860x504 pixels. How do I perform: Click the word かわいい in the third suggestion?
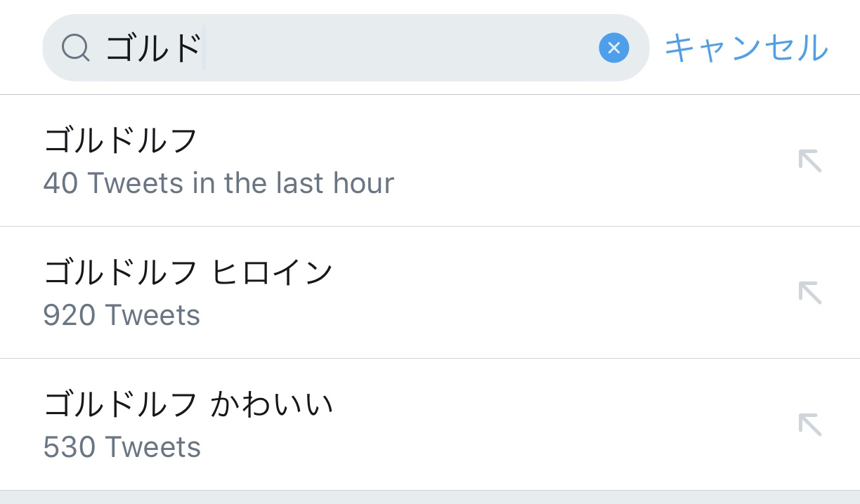[272, 404]
